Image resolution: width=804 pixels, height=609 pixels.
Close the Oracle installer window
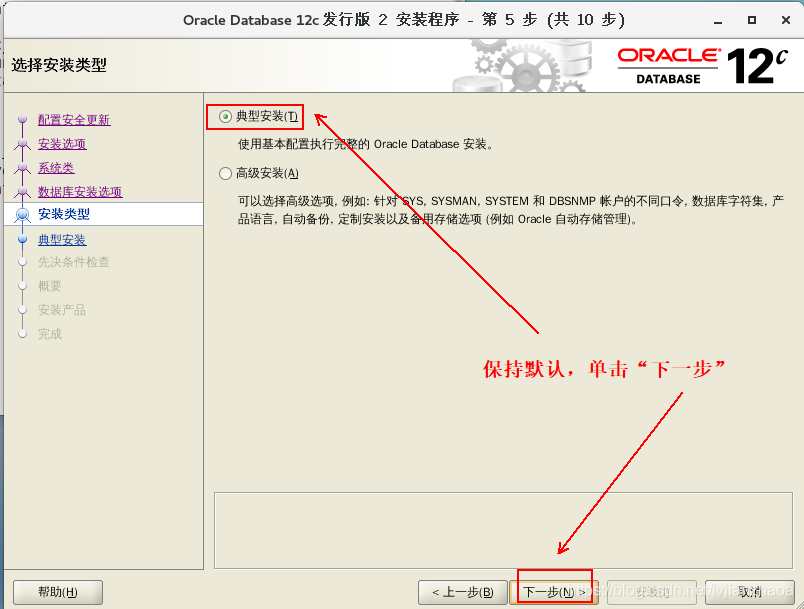point(786,20)
